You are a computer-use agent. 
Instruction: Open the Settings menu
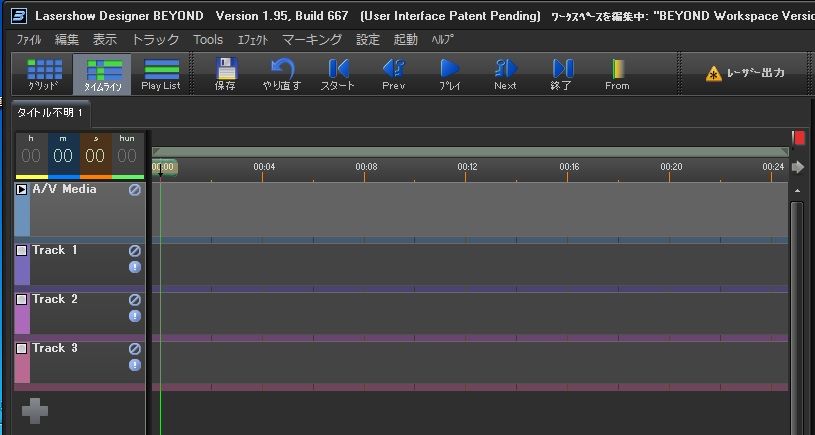click(x=368, y=39)
